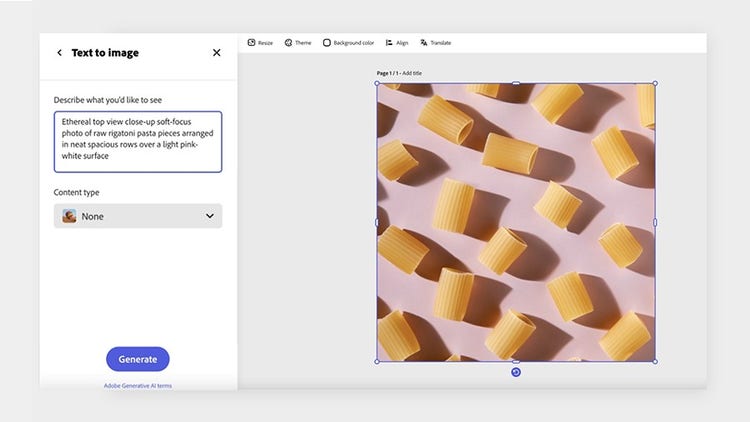Select the Resize tool in the toolbar
The image size is (750, 422).
260,43
